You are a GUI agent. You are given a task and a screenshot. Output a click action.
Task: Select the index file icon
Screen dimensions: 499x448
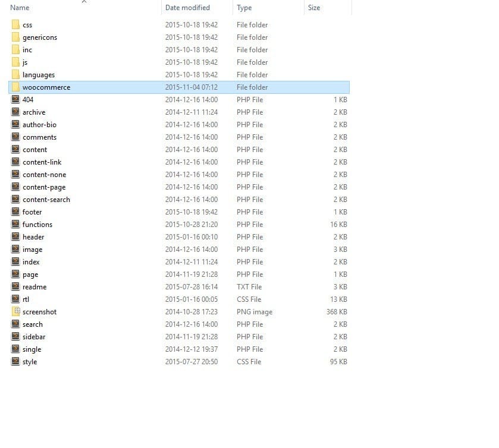(15, 261)
